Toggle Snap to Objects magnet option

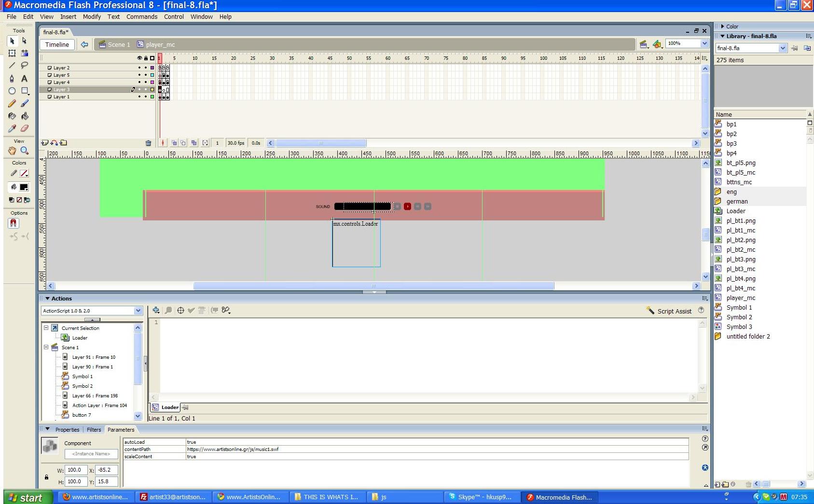(x=13, y=223)
